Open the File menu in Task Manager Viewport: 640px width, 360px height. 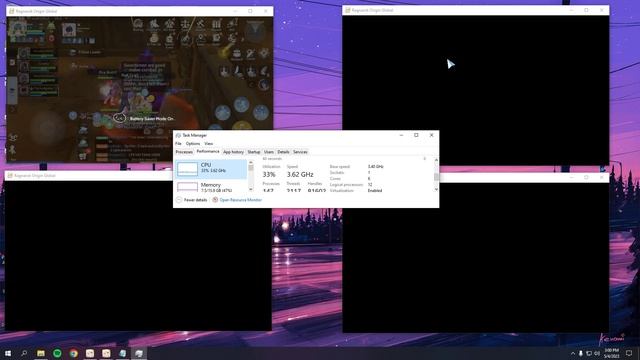coord(178,144)
